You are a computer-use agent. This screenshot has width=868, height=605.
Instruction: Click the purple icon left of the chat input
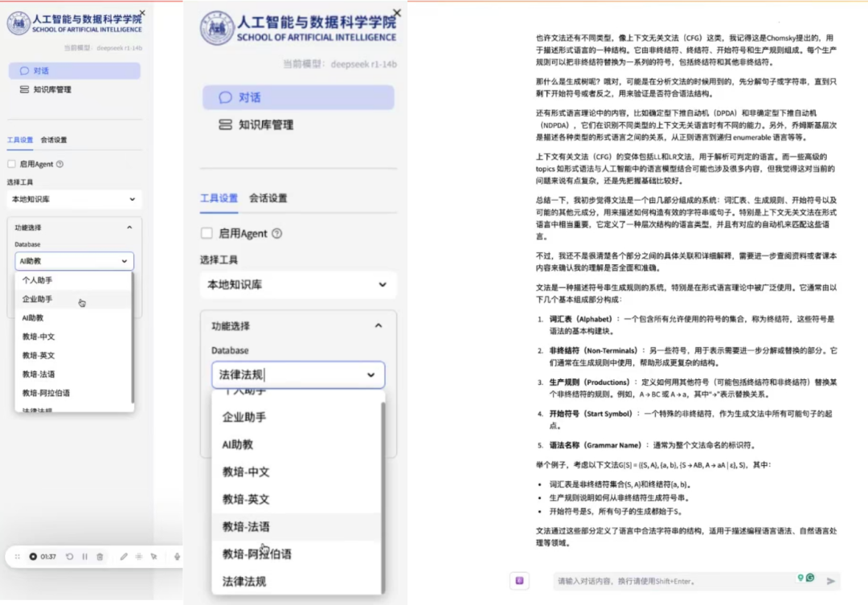pos(519,580)
